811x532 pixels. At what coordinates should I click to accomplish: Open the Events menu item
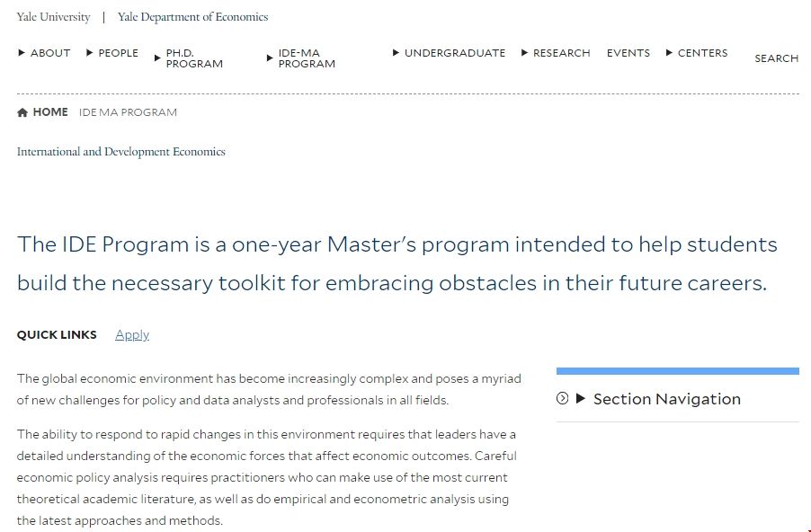628,53
